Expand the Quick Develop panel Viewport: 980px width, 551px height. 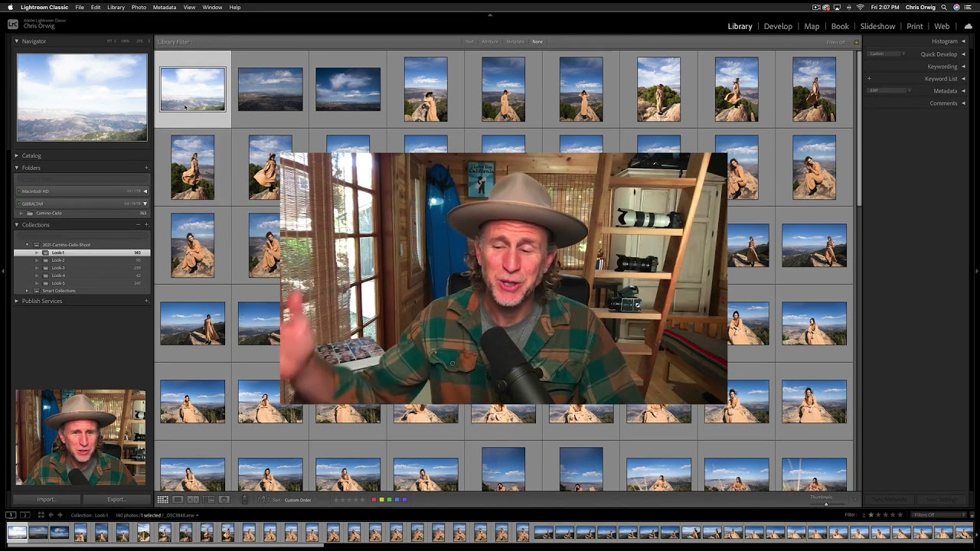pyautogui.click(x=963, y=54)
